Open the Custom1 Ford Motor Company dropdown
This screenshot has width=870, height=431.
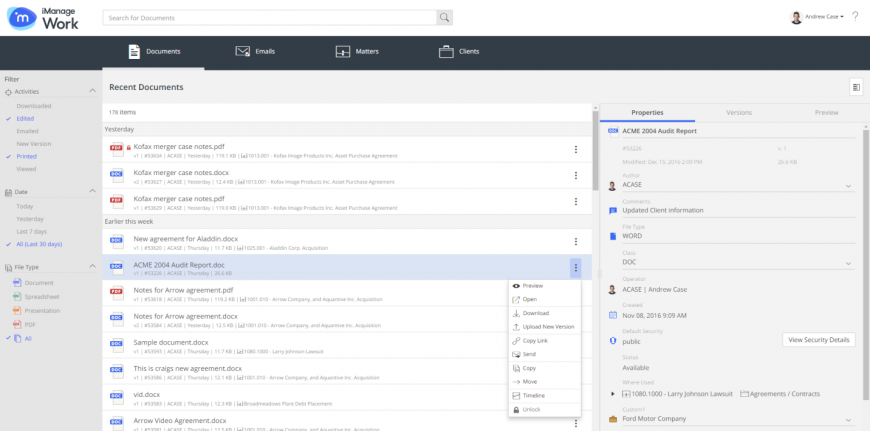click(848, 420)
